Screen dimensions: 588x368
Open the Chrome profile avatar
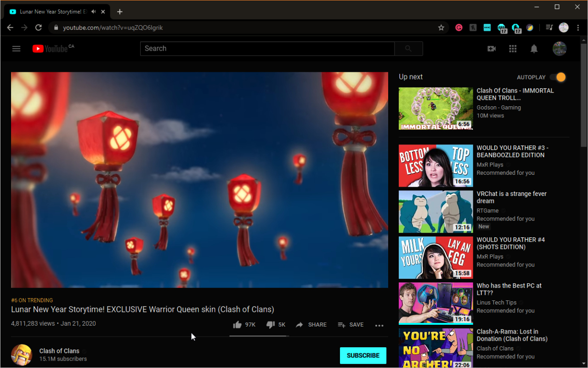564,28
